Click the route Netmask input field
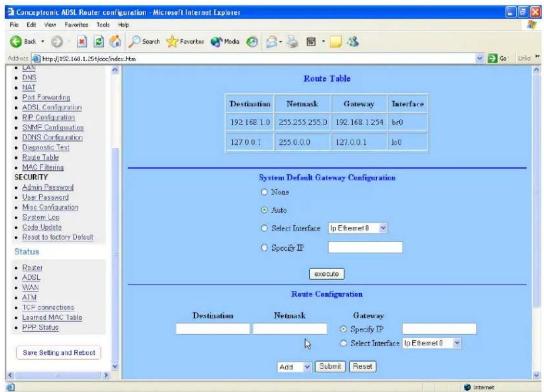 [290, 329]
